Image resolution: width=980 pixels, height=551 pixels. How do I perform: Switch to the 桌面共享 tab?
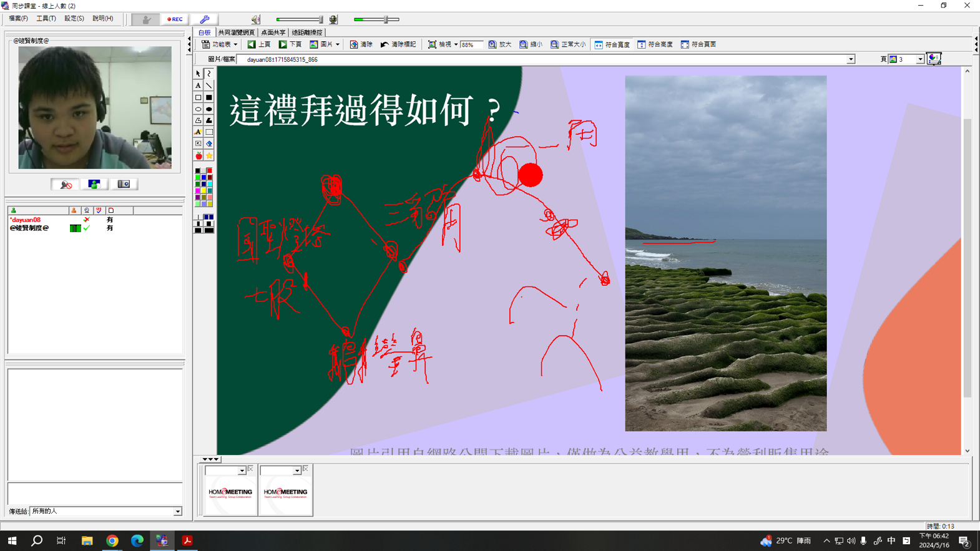273,32
